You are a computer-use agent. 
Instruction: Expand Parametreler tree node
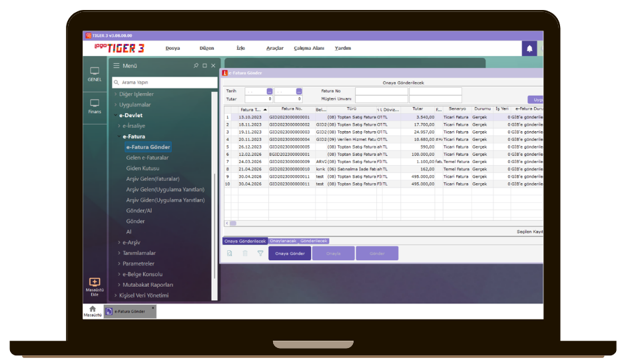(119, 264)
